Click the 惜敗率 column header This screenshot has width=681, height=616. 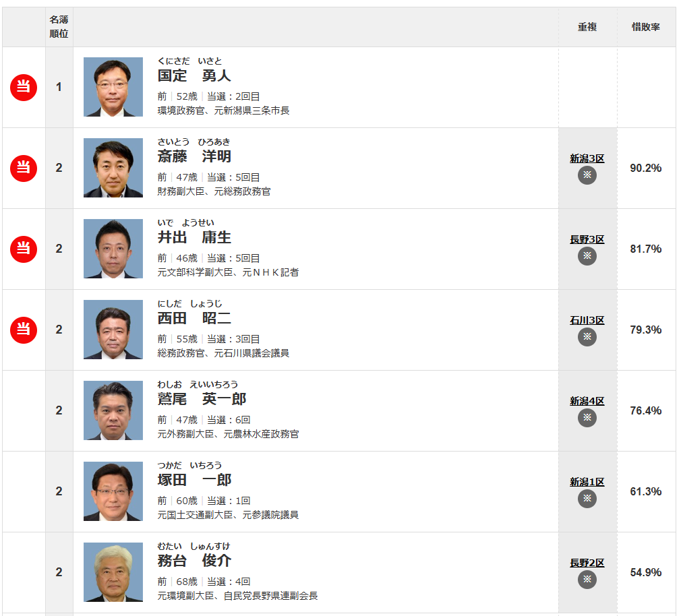pos(645,27)
